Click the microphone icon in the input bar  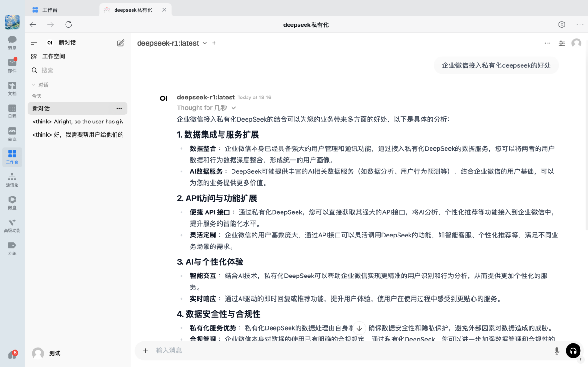click(557, 351)
